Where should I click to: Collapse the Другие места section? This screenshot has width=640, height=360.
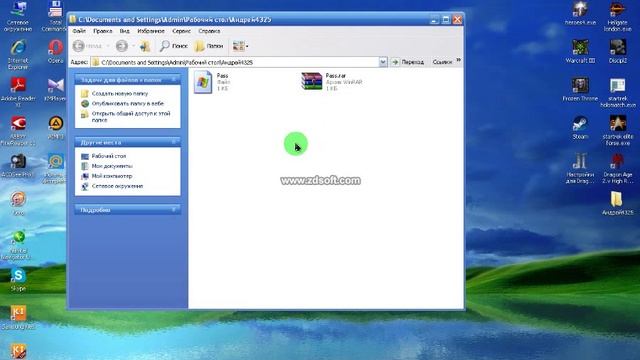coord(174,142)
